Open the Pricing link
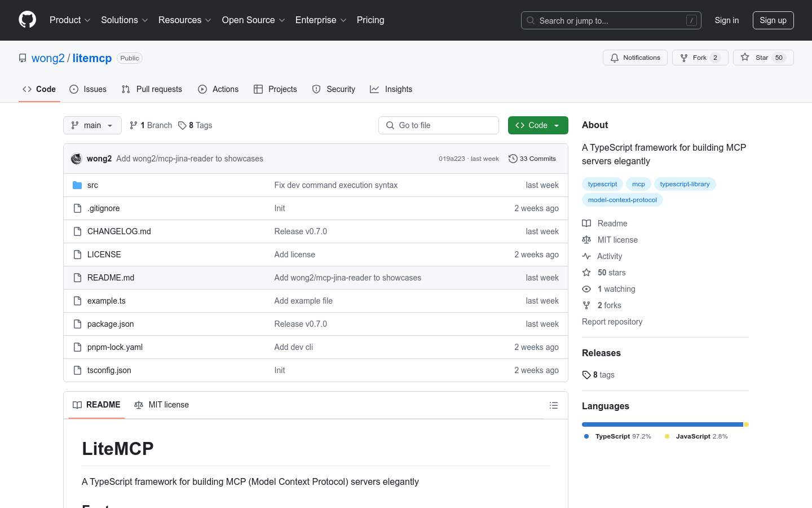The height and width of the screenshot is (508, 812). (x=370, y=20)
